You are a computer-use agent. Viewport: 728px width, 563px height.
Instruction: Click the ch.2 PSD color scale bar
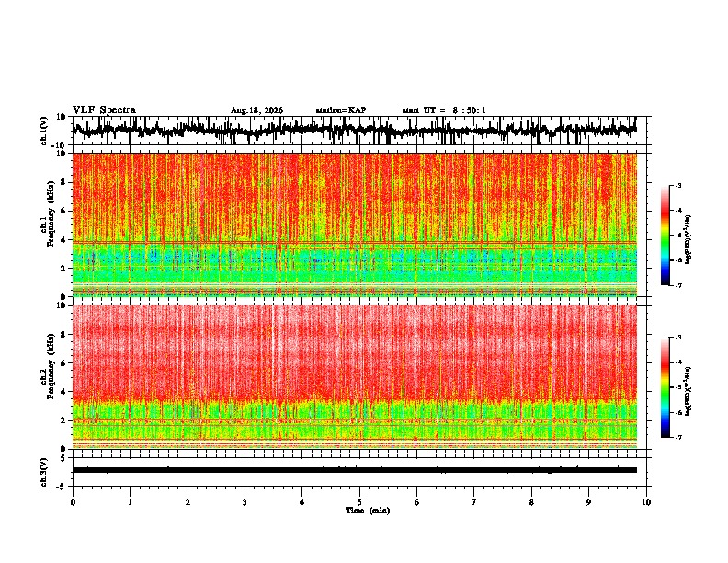[x=665, y=387]
